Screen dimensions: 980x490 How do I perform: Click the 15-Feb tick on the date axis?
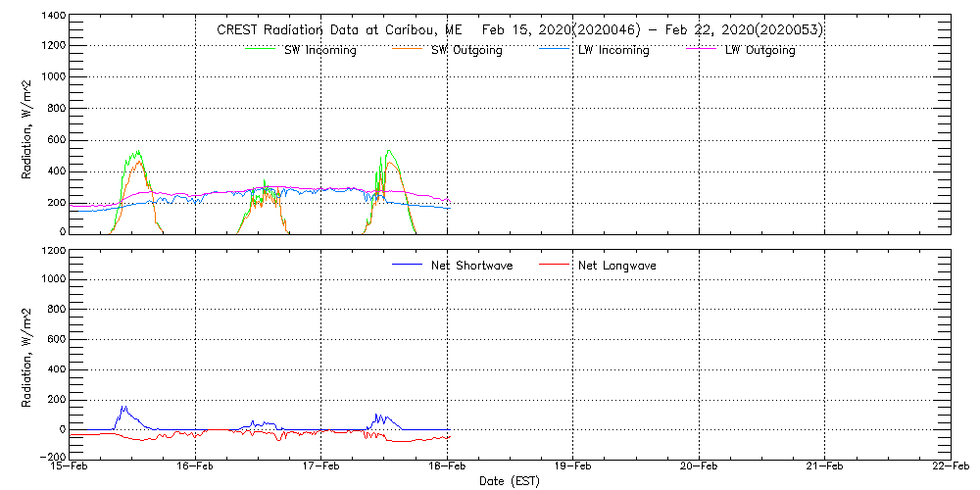coord(71,467)
